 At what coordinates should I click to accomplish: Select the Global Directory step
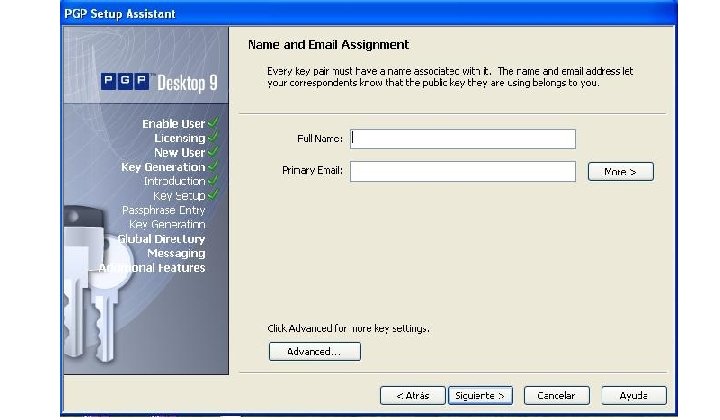[161, 239]
